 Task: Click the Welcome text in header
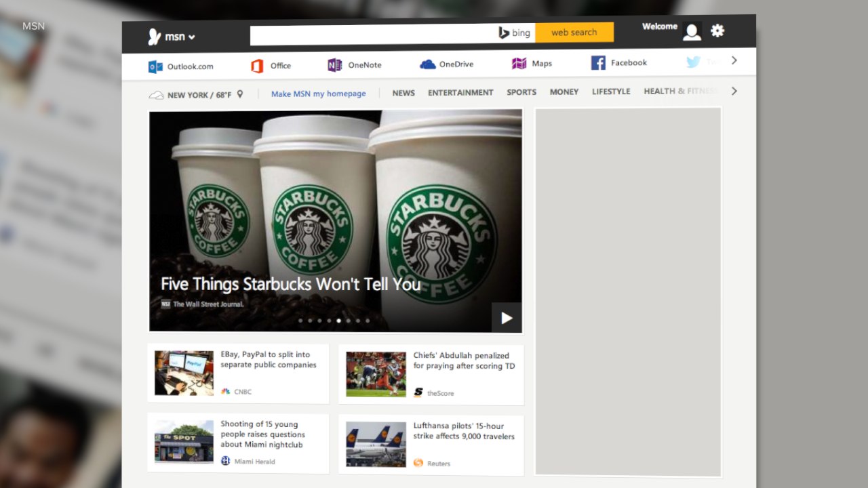tap(660, 26)
